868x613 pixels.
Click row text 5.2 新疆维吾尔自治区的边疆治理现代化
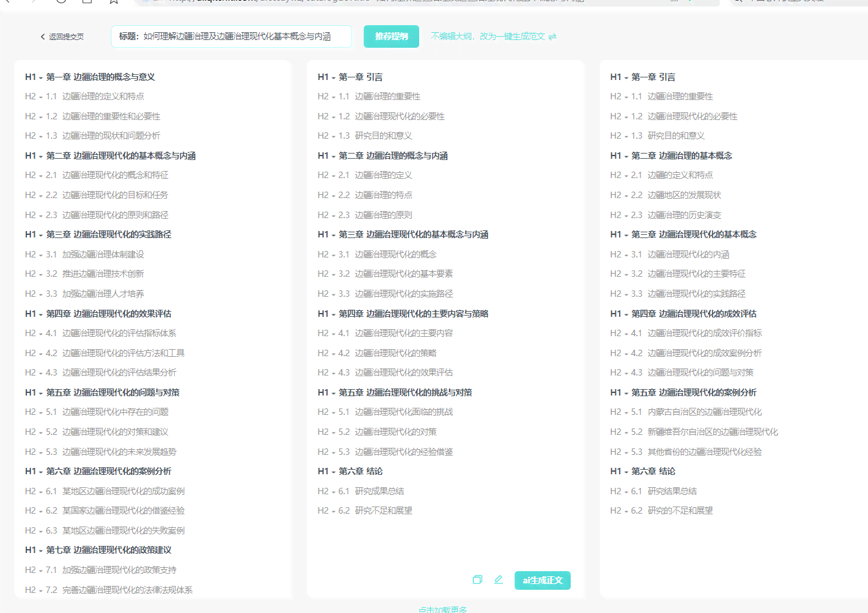705,432
